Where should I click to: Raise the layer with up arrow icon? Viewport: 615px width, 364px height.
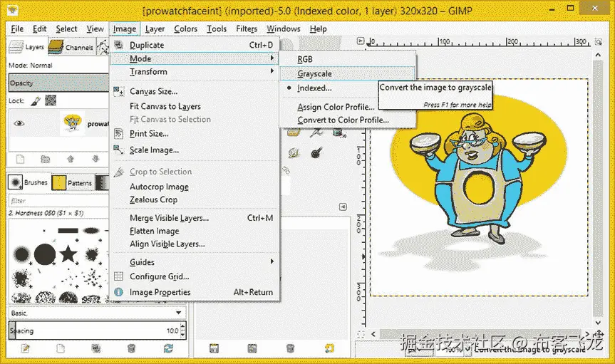point(71,159)
